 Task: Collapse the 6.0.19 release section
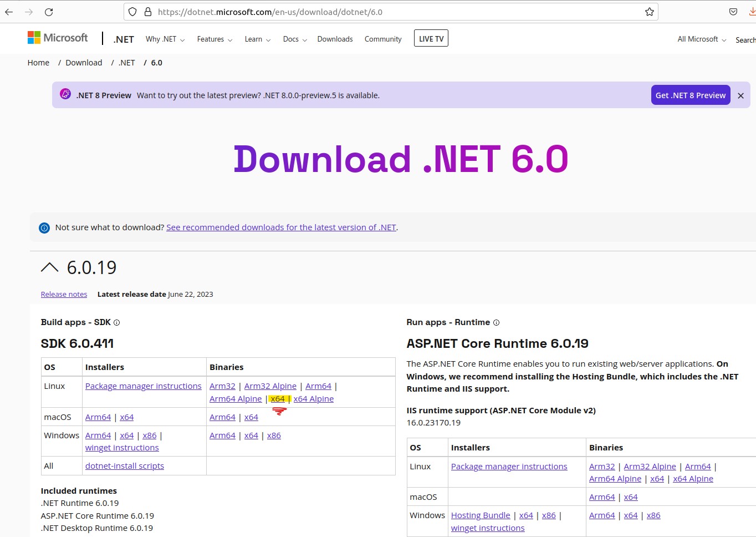pos(49,267)
